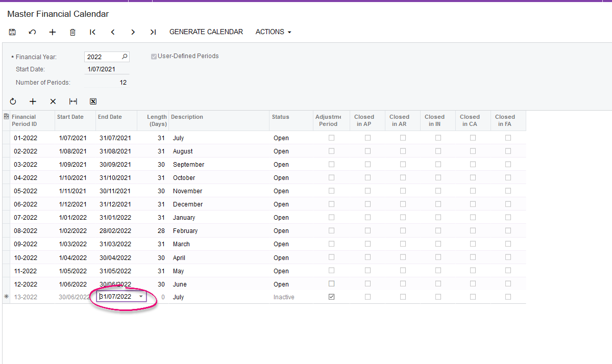This screenshot has width=612, height=364.
Task: Sort by Description column header
Action: (x=187, y=117)
